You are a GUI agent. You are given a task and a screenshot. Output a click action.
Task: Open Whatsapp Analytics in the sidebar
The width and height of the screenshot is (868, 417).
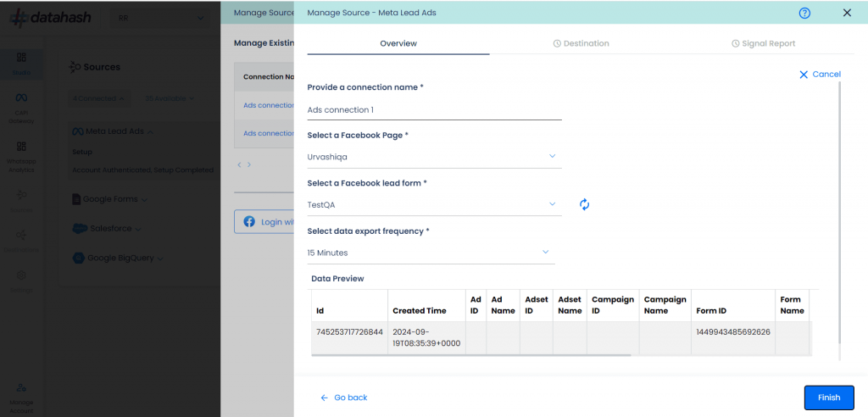pyautogui.click(x=21, y=157)
